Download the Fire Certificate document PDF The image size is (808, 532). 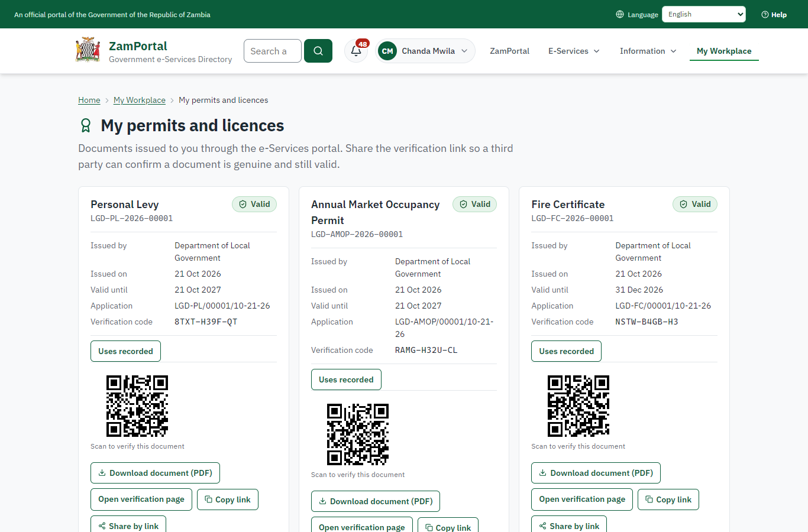[596, 473]
